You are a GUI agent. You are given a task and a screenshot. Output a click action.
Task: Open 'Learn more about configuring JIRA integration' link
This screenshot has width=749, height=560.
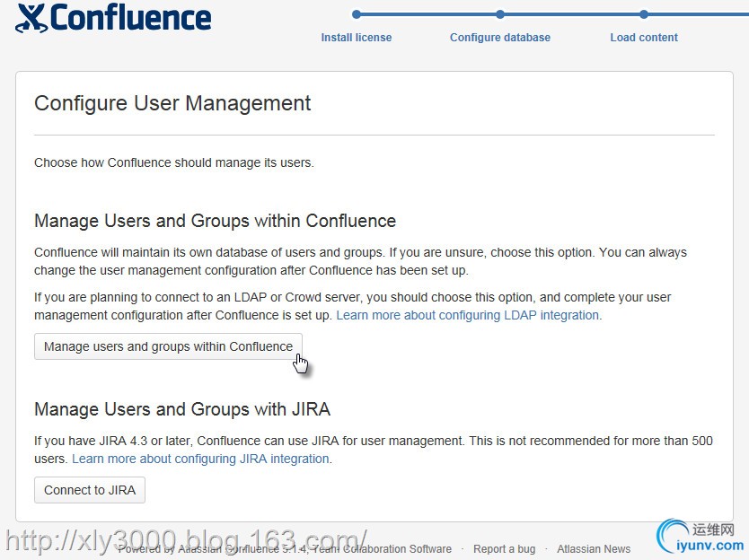[x=200, y=459]
